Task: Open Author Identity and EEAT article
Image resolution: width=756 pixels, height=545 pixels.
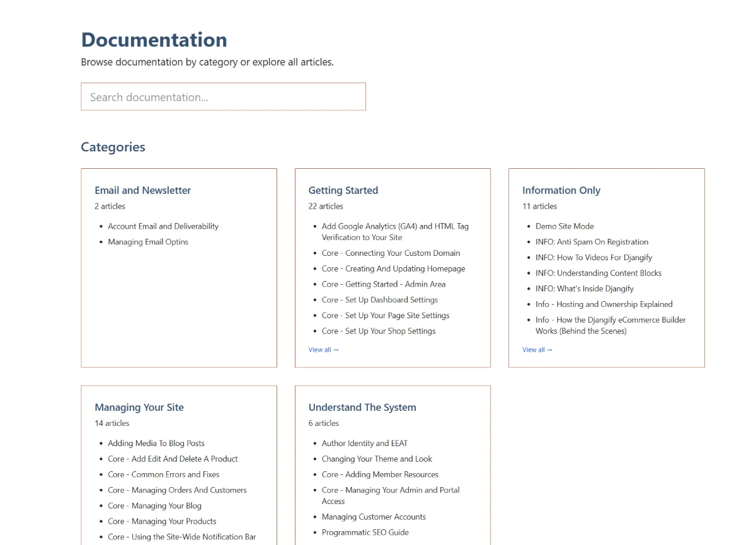Action: tap(365, 443)
